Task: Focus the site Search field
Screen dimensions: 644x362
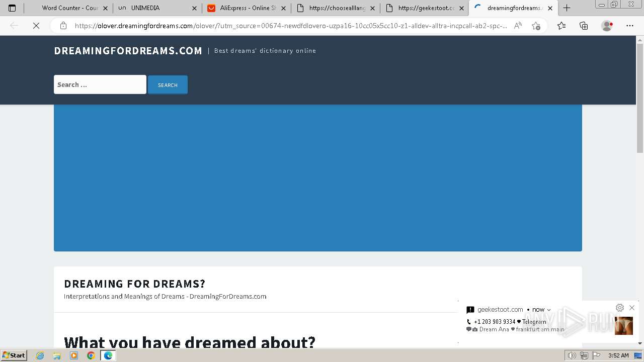Action: pos(100,84)
